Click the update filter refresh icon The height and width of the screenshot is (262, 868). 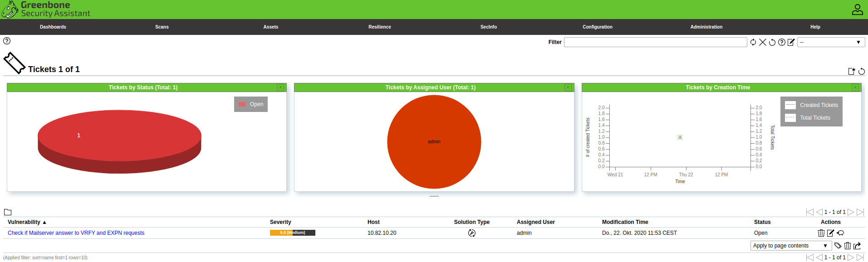pos(753,42)
